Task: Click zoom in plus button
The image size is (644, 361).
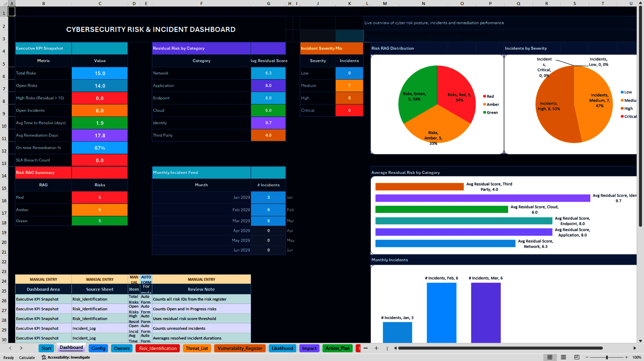Action: pos(626,357)
